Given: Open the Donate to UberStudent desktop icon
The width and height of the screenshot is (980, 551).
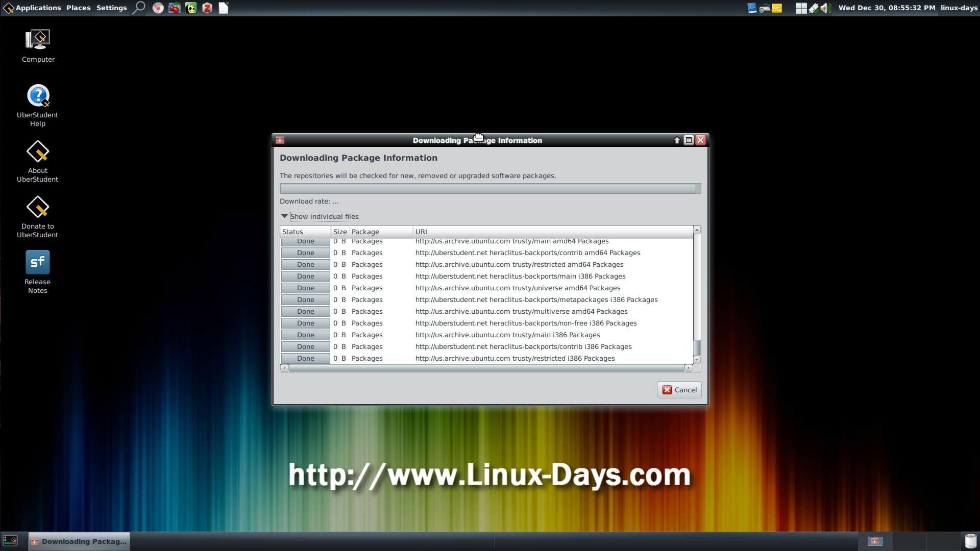Looking at the screenshot, I should click(x=38, y=217).
